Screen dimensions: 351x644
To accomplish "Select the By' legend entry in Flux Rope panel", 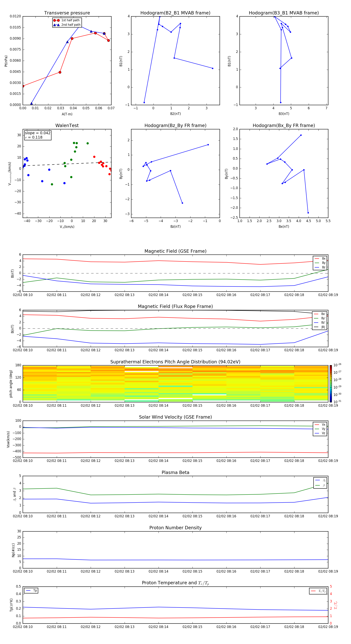I will coord(320,318).
